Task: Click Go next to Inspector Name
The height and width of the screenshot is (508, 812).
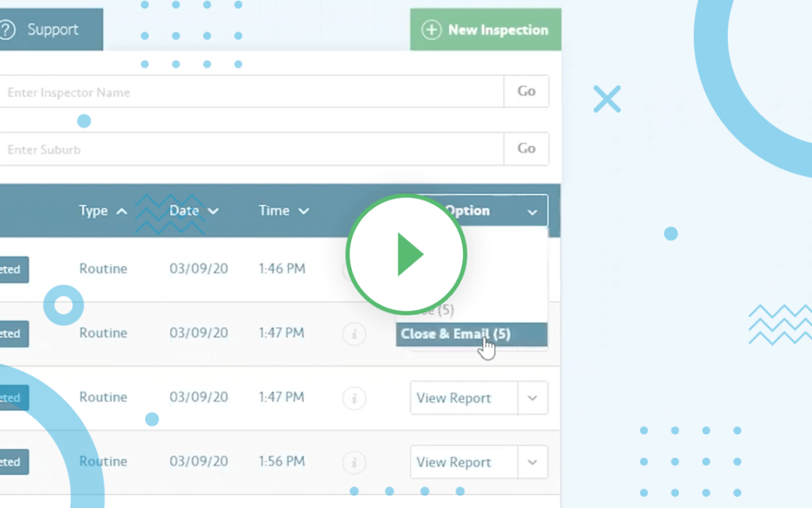Action: (x=526, y=92)
